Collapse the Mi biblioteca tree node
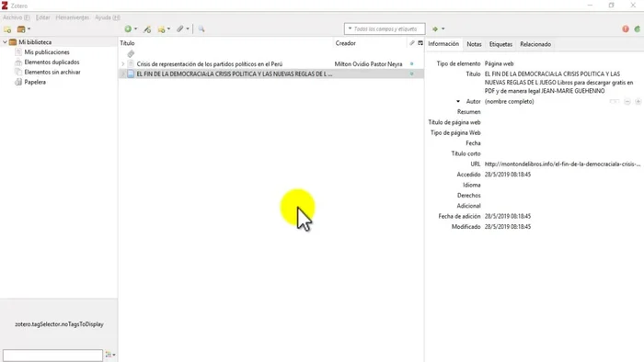 click(5, 42)
